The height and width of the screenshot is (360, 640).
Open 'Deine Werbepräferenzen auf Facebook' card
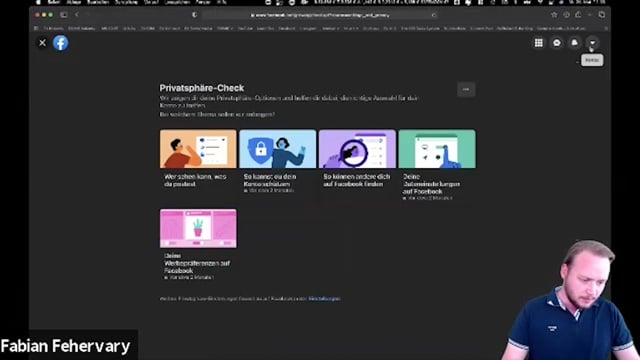click(198, 245)
